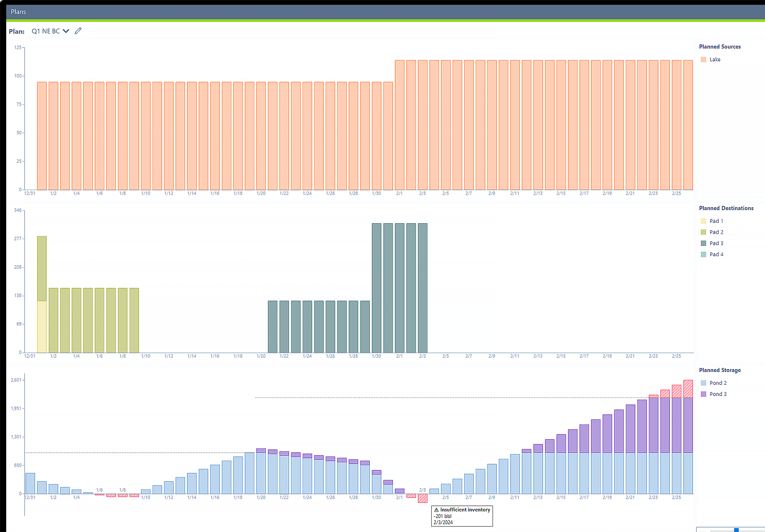Click the Pad 2 olive legend swatch
The height and width of the screenshot is (532, 765).
pyautogui.click(x=703, y=232)
